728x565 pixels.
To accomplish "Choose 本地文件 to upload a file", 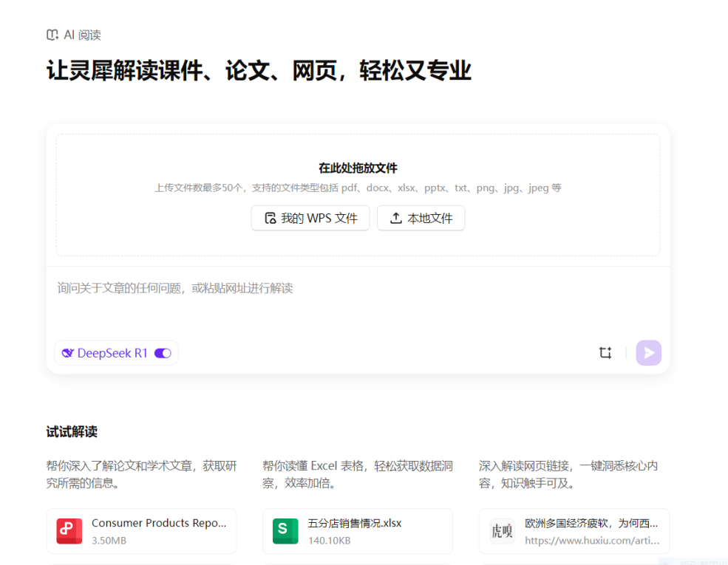I will pyautogui.click(x=421, y=218).
